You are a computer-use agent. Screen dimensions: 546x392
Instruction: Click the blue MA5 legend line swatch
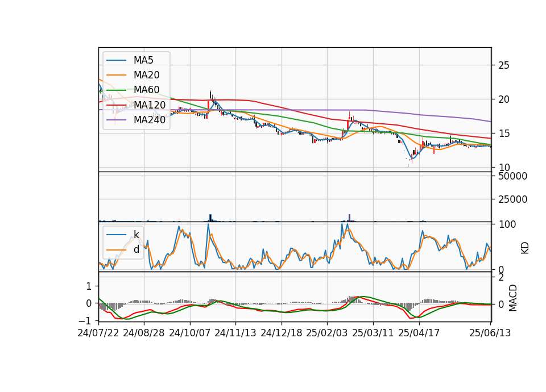[x=116, y=60]
